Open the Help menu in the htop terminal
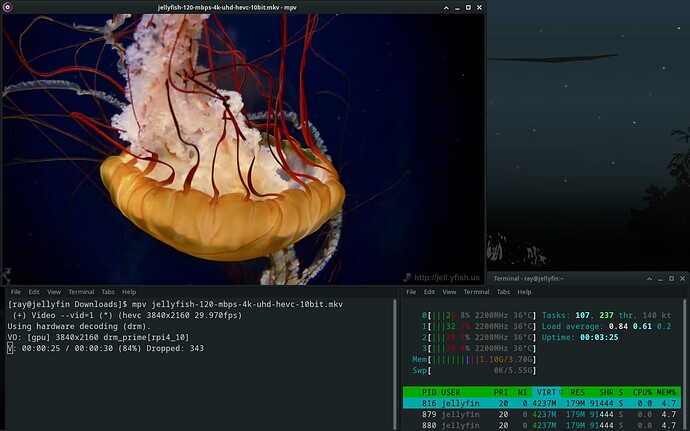Screen dimensions: 690x431 [x=524, y=292]
